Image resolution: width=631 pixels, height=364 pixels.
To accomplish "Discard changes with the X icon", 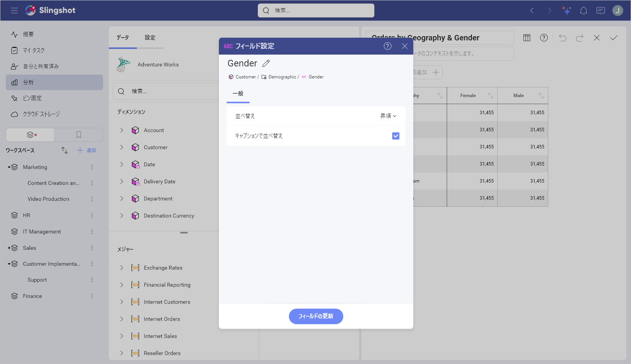I will 597,38.
